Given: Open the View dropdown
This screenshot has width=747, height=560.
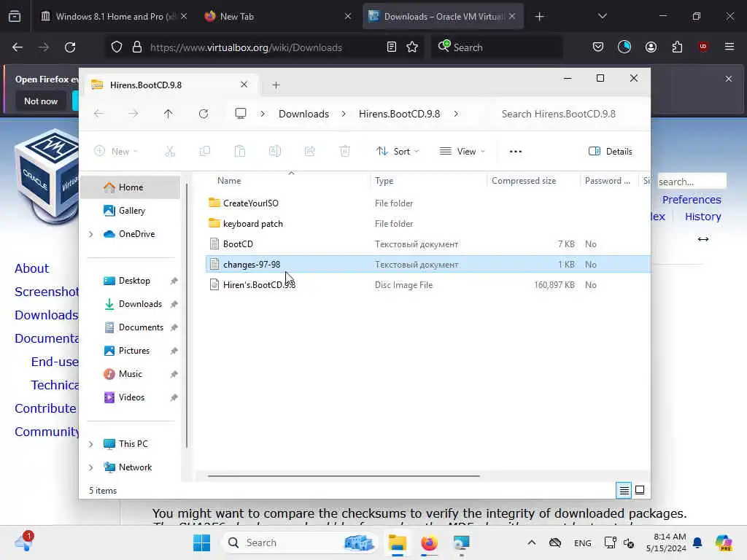Looking at the screenshot, I should [462, 152].
